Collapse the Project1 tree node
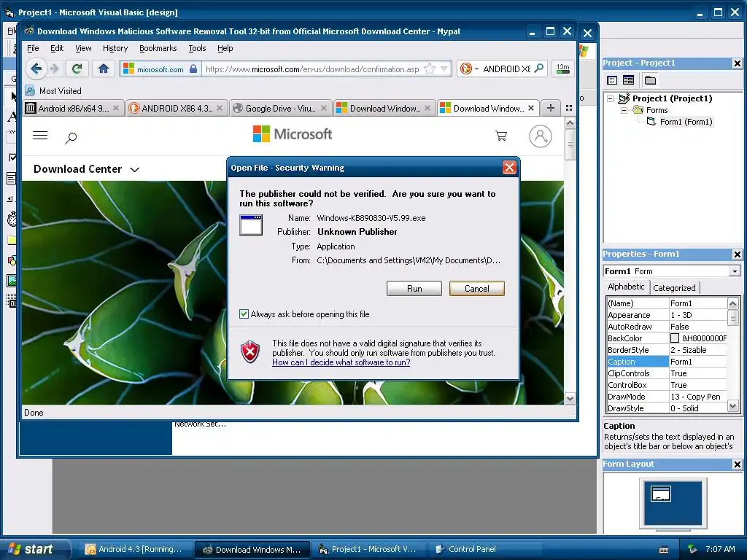This screenshot has height=560, width=747. (611, 98)
